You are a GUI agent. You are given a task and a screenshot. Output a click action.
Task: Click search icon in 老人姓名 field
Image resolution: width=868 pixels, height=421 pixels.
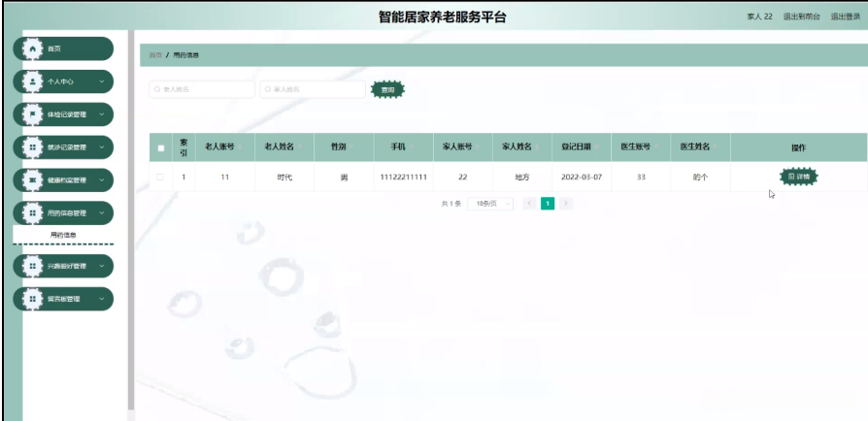pyautogui.click(x=157, y=89)
